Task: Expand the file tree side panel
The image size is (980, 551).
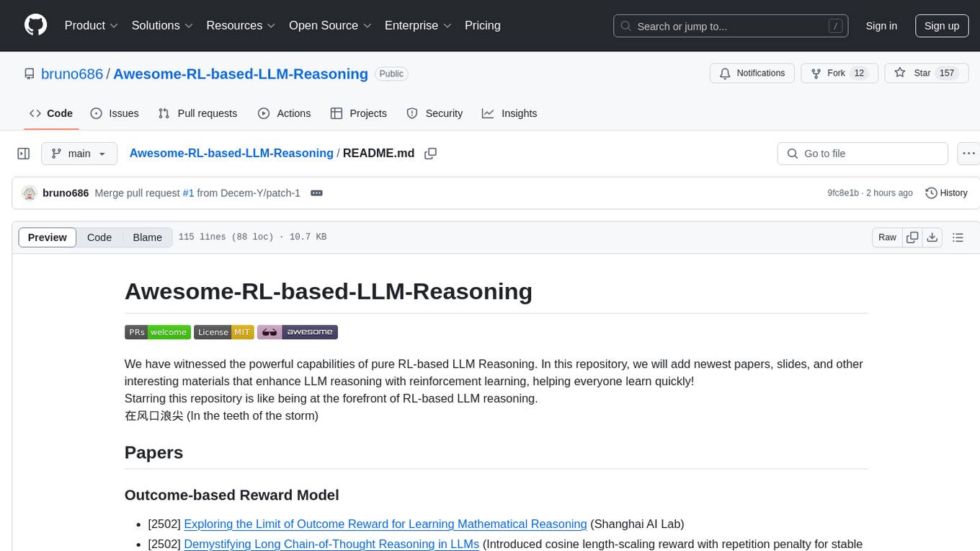Action: click(x=24, y=154)
